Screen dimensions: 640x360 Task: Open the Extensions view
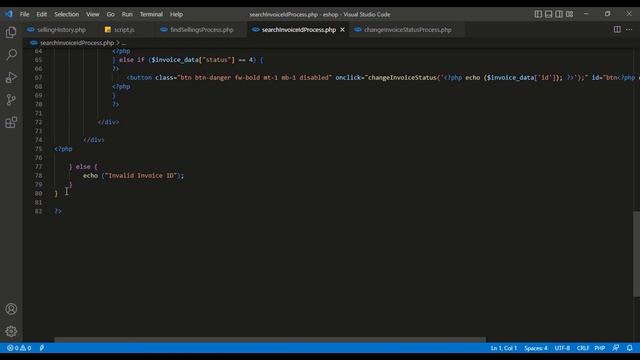coord(11,122)
